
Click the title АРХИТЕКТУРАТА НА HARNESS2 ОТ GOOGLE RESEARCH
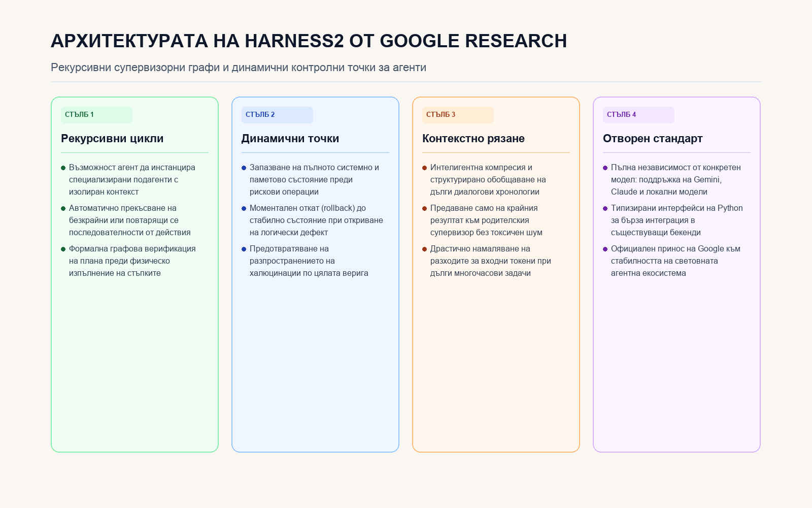click(309, 41)
